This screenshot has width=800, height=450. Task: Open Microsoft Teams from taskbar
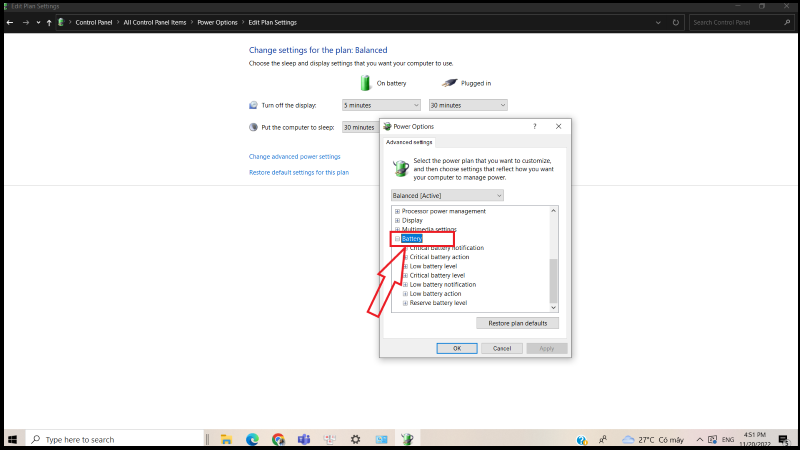tap(304, 439)
